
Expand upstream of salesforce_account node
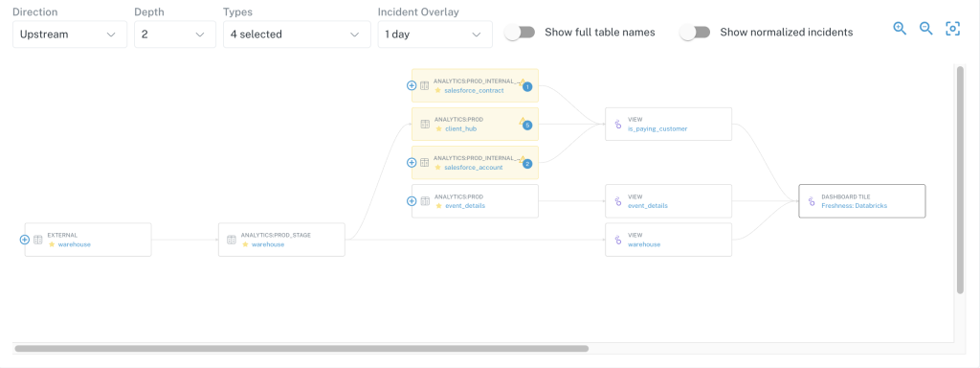click(412, 163)
